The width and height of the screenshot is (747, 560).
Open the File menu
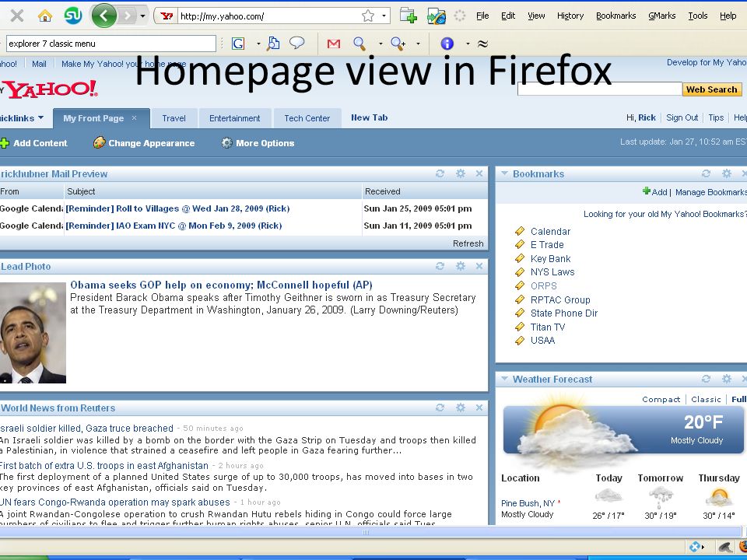[x=482, y=16]
